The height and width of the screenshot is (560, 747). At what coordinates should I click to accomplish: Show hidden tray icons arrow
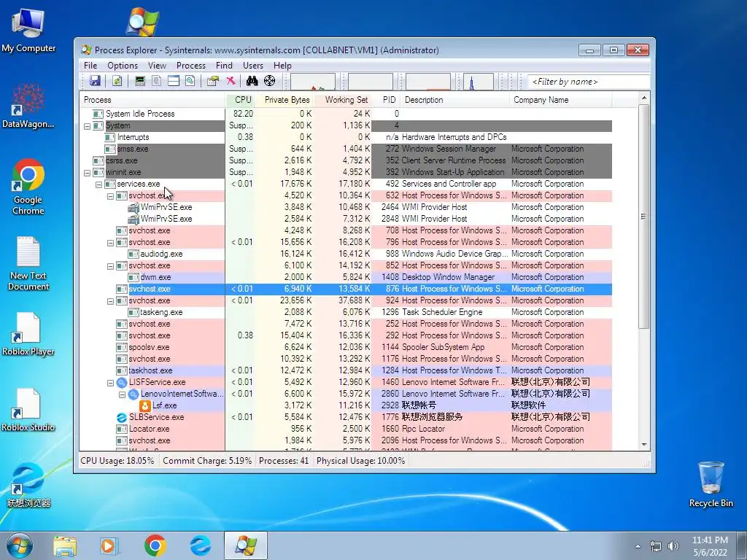[x=638, y=546]
